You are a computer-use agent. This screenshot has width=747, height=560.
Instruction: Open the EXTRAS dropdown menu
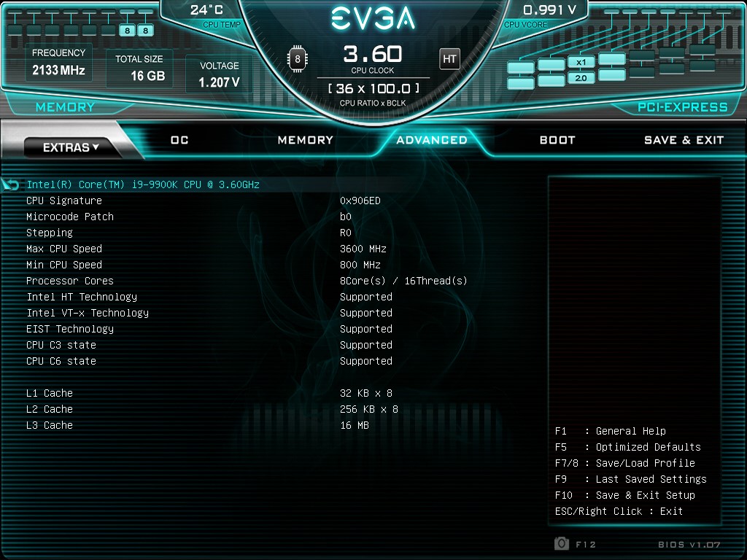coord(71,147)
